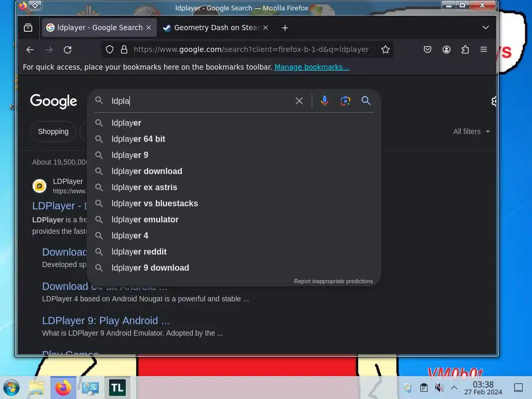Open the clipboard tray icon
Image resolution: width=532 pixels, height=399 pixels.
click(424, 388)
